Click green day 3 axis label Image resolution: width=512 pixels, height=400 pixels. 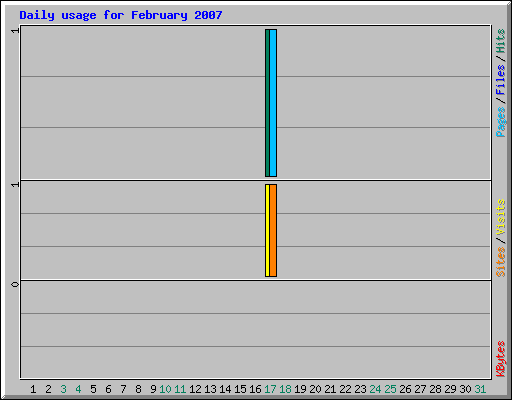point(63,389)
